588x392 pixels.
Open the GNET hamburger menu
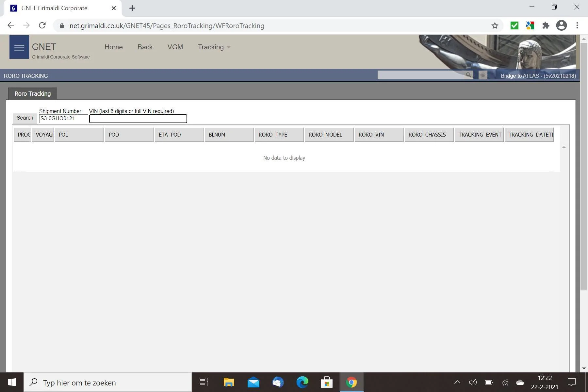pyautogui.click(x=19, y=47)
